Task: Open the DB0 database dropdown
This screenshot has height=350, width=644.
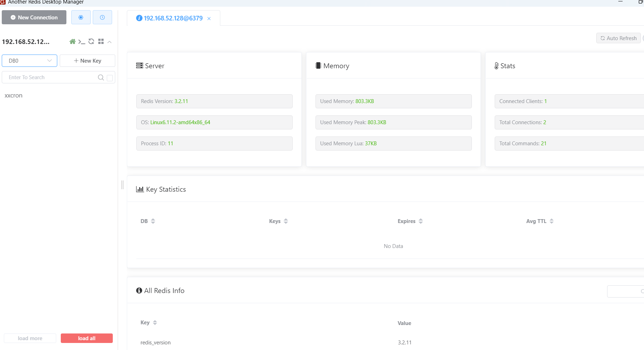Action: pos(30,61)
